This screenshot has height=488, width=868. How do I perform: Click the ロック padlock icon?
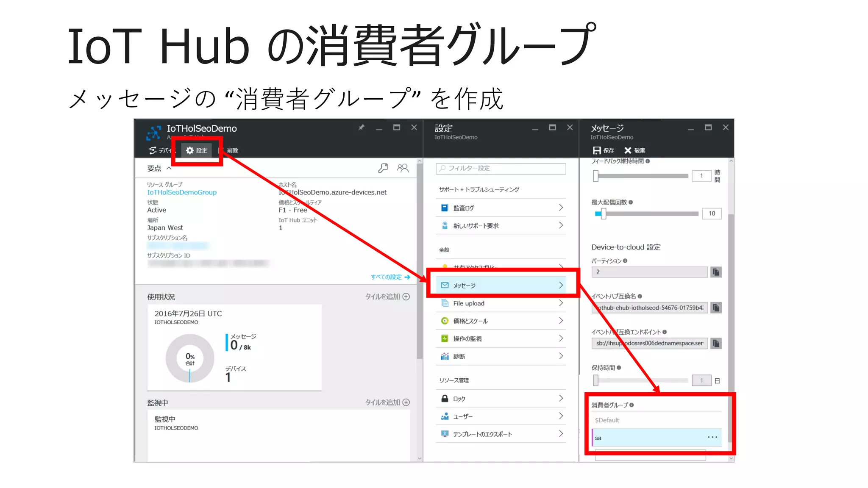[x=445, y=399]
